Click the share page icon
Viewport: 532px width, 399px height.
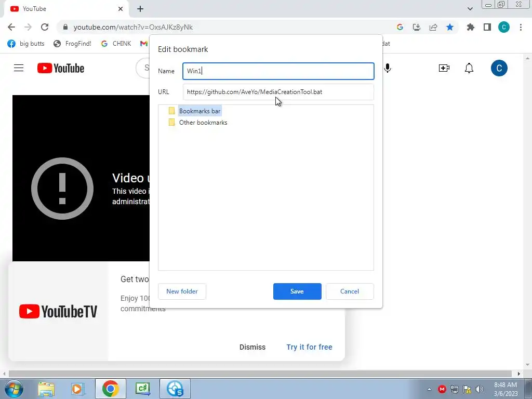pyautogui.click(x=433, y=27)
